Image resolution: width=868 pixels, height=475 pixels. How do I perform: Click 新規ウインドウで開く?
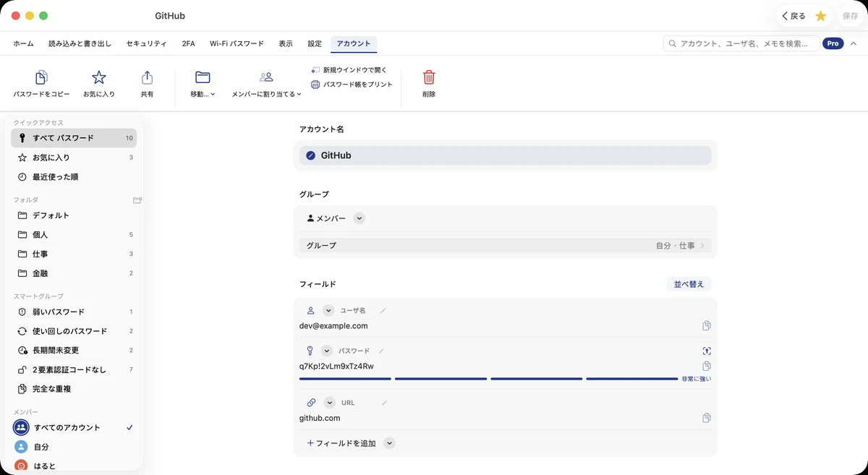tap(350, 70)
